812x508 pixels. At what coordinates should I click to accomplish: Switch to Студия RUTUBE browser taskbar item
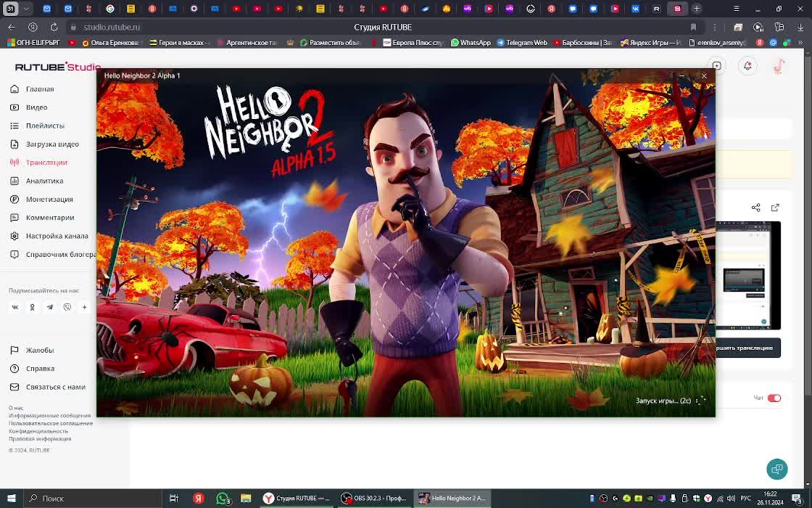point(297,498)
